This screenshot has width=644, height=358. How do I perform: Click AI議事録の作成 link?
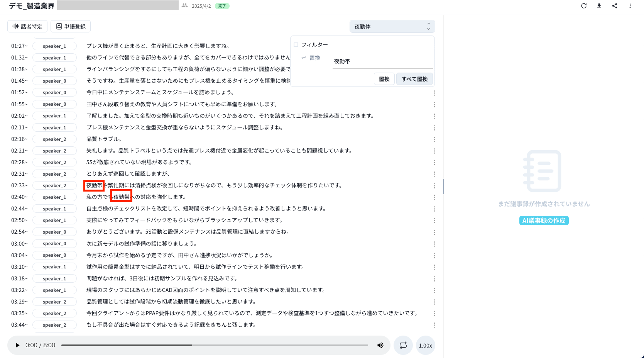[544, 221]
